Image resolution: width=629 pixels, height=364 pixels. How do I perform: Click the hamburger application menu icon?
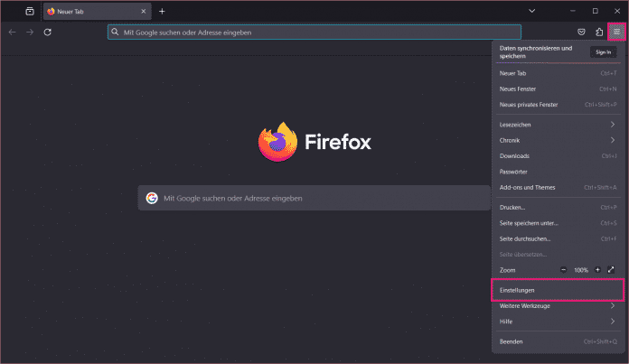(x=616, y=32)
